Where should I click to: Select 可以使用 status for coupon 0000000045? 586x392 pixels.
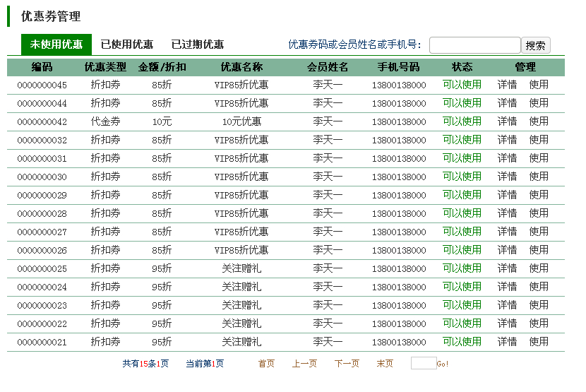pos(462,85)
